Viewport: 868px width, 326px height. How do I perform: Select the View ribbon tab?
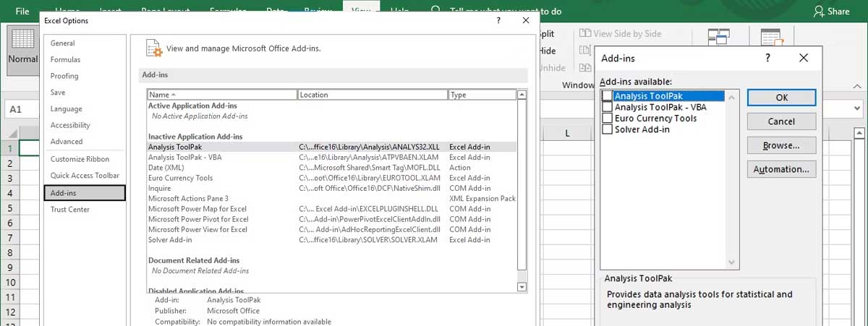point(360,12)
